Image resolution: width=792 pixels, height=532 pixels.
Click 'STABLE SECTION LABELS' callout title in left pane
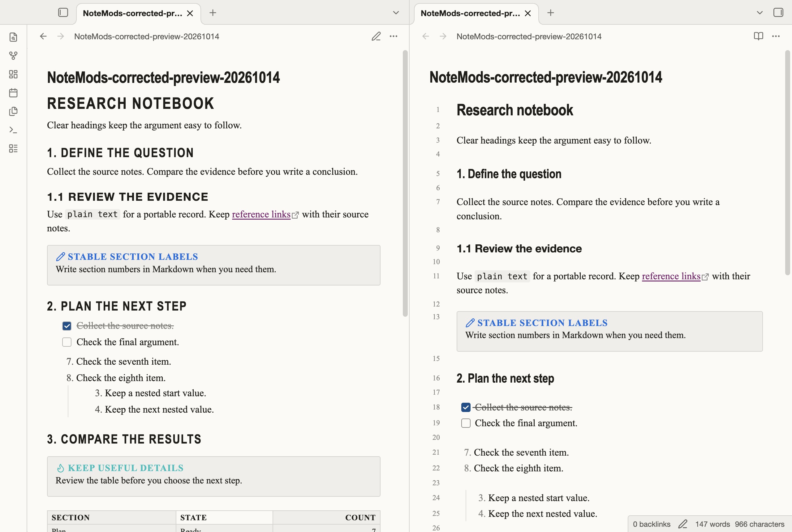click(x=133, y=256)
